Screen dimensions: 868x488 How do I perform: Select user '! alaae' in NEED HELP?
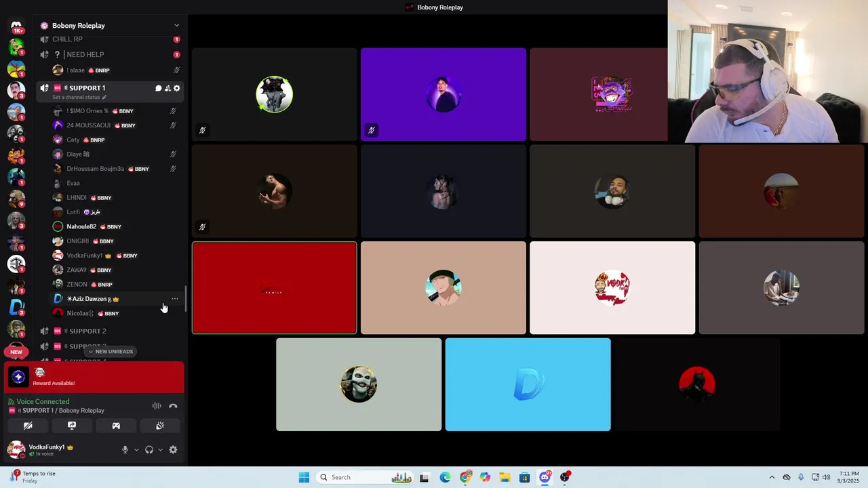pos(117,70)
